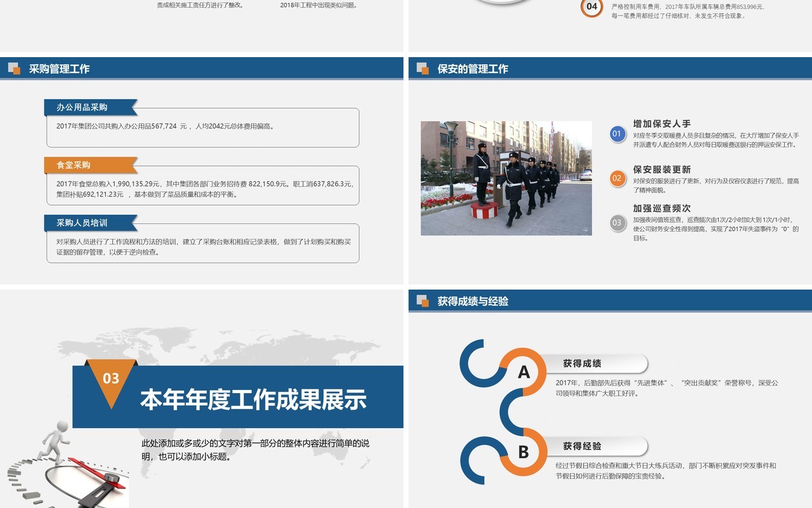
Task: Select the 获得成绩与经验 slide title
Action: (x=473, y=301)
